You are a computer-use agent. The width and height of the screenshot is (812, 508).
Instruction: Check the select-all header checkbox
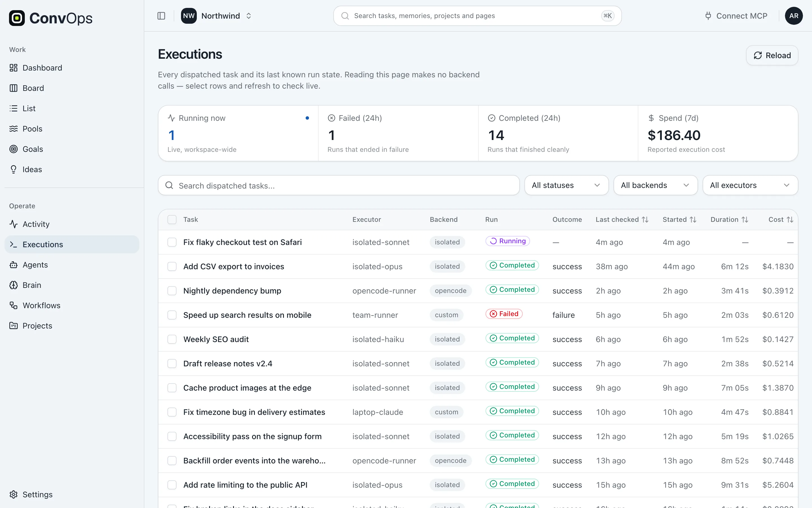[x=172, y=219]
